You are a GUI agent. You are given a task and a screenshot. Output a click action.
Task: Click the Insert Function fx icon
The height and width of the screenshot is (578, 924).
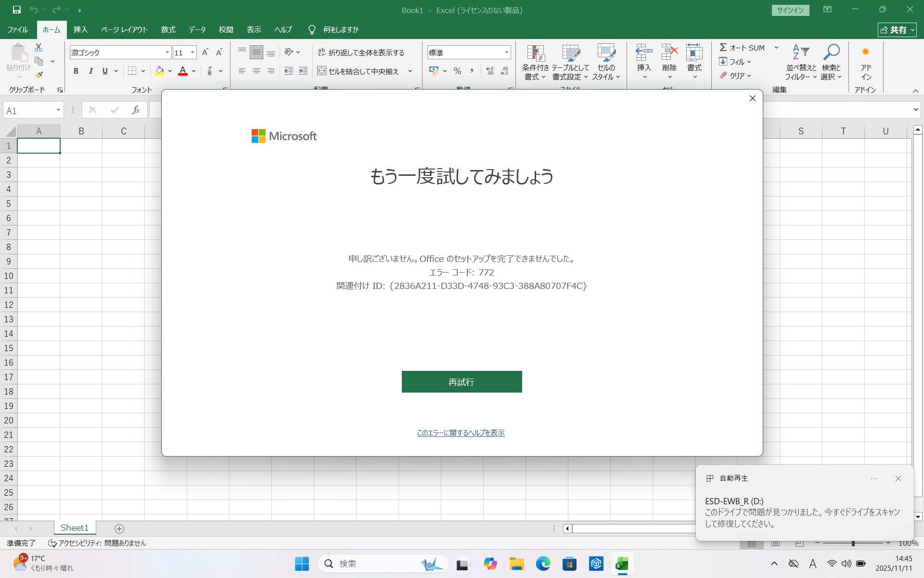pyautogui.click(x=136, y=110)
